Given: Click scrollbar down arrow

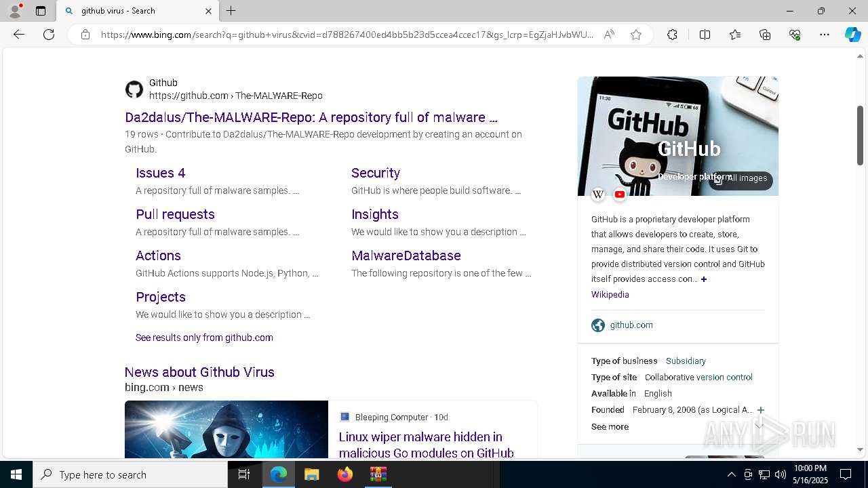Looking at the screenshot, I should pos(860,449).
